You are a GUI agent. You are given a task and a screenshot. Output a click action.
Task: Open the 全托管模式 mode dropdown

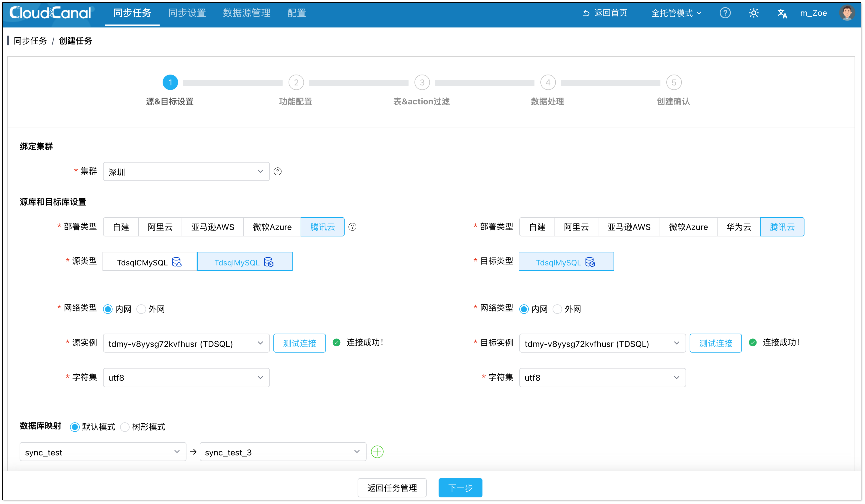676,13
